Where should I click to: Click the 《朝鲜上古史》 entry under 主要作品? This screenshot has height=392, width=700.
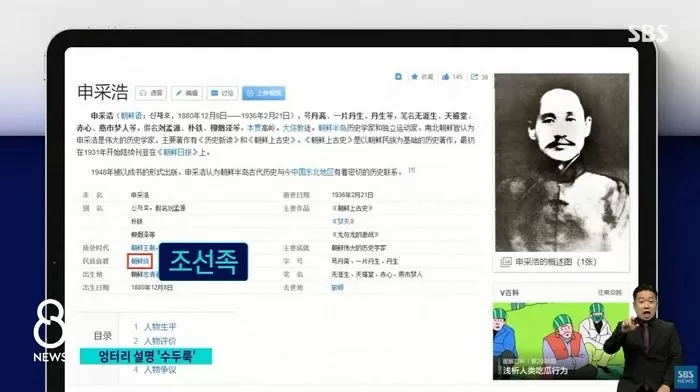pyautogui.click(x=352, y=208)
